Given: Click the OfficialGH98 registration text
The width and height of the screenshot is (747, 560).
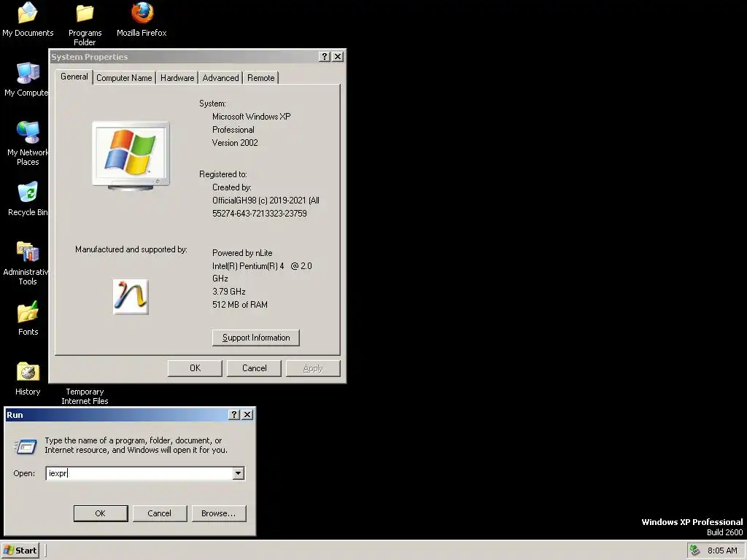Looking at the screenshot, I should coord(266,201).
